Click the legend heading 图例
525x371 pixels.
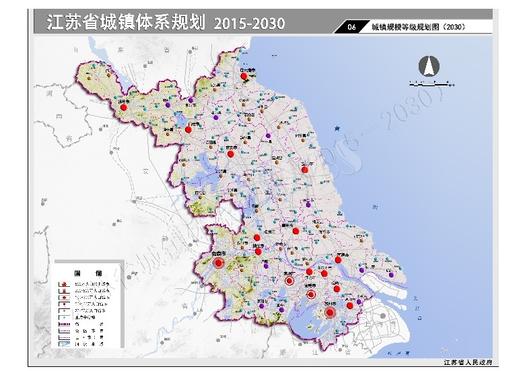88,273
